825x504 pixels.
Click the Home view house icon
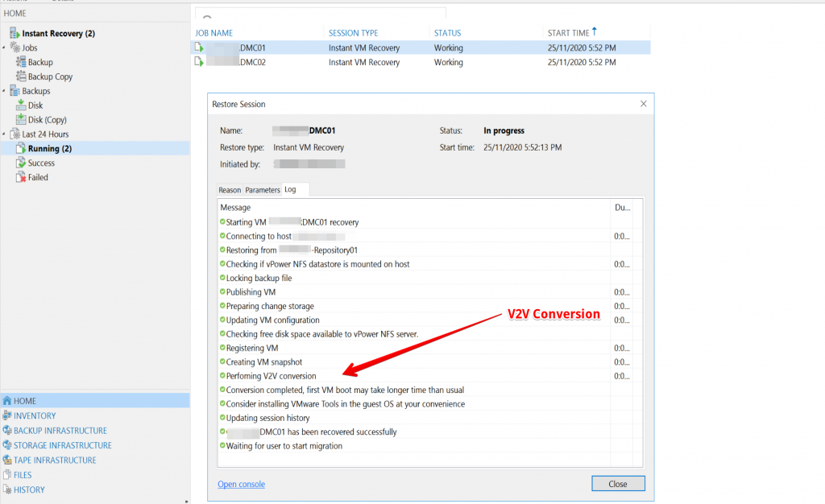pyautogui.click(x=6, y=400)
